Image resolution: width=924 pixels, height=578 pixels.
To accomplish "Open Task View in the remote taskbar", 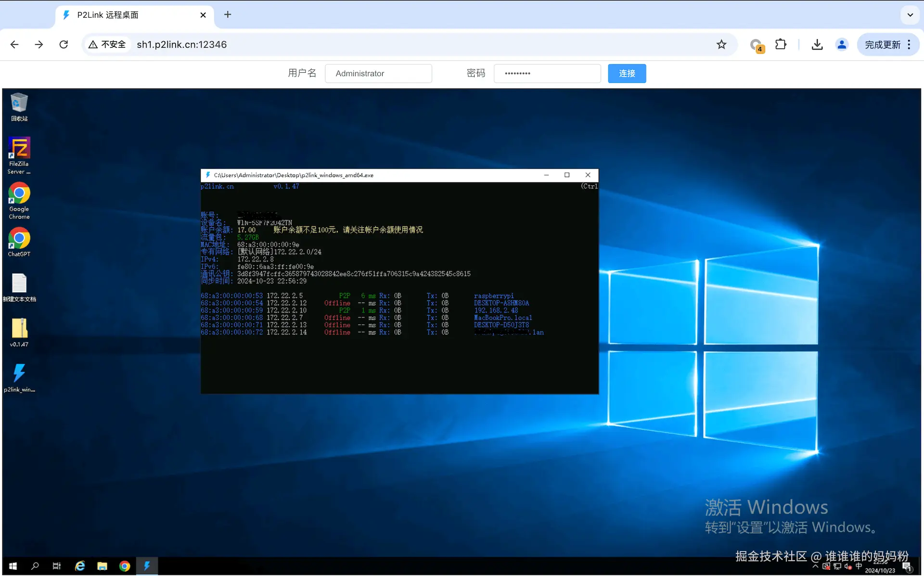I will click(x=57, y=566).
